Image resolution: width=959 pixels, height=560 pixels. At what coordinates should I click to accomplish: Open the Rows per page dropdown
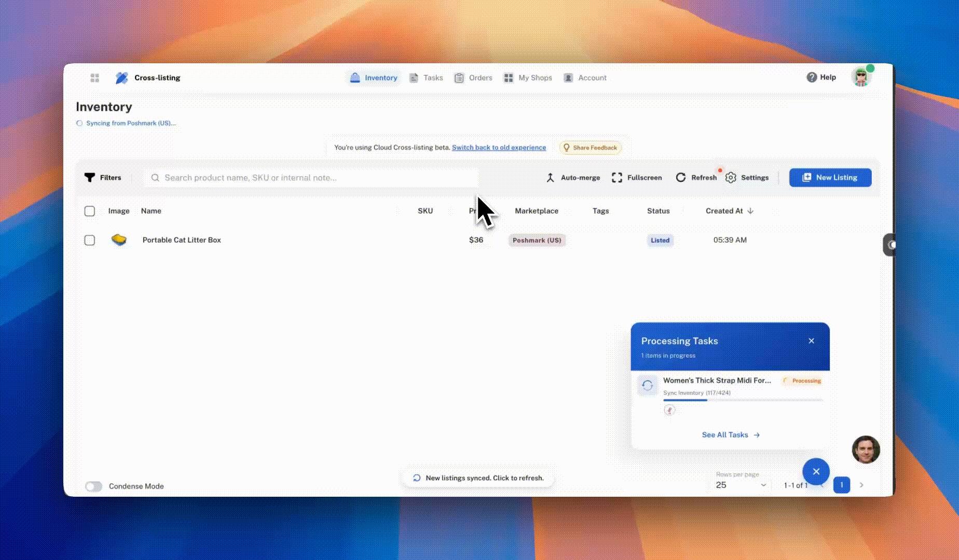[741, 485]
